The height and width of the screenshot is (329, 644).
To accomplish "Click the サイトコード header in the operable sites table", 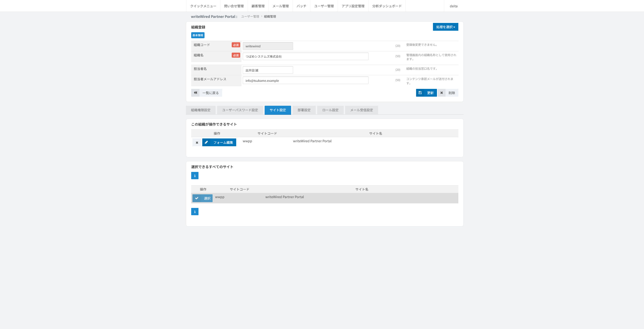I will click(267, 133).
